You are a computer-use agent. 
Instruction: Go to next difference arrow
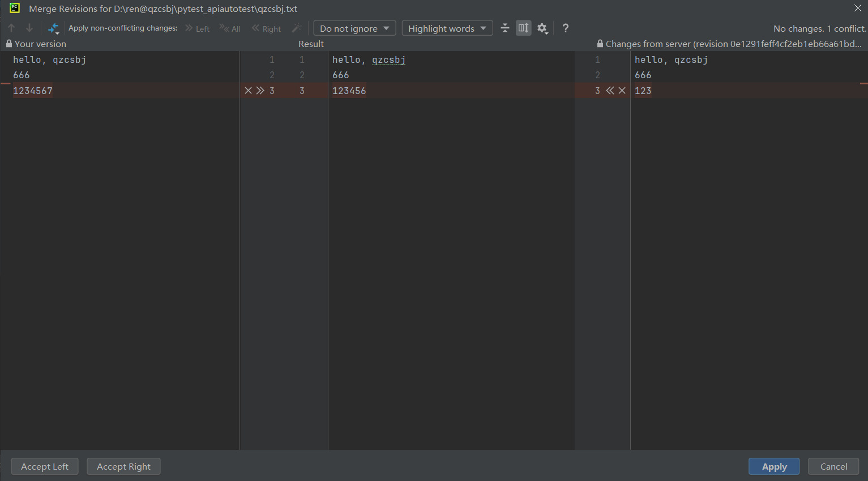click(29, 28)
